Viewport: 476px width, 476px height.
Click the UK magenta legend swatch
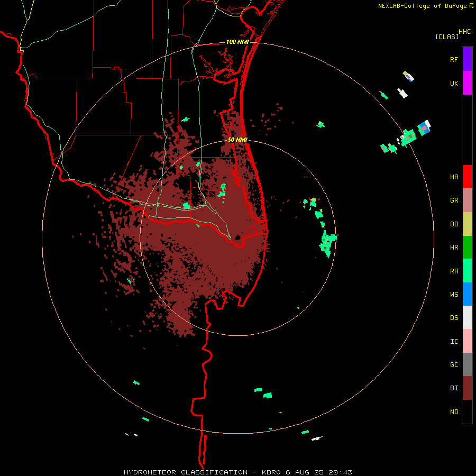click(467, 83)
